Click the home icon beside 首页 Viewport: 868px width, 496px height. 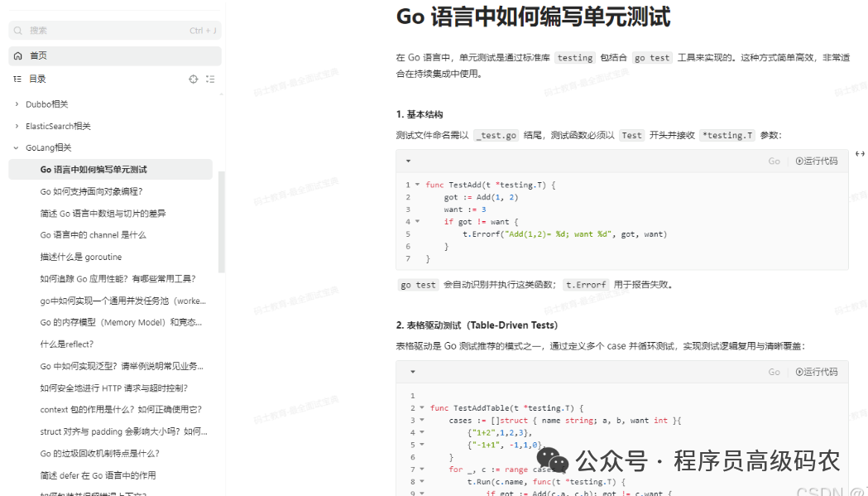tap(17, 56)
